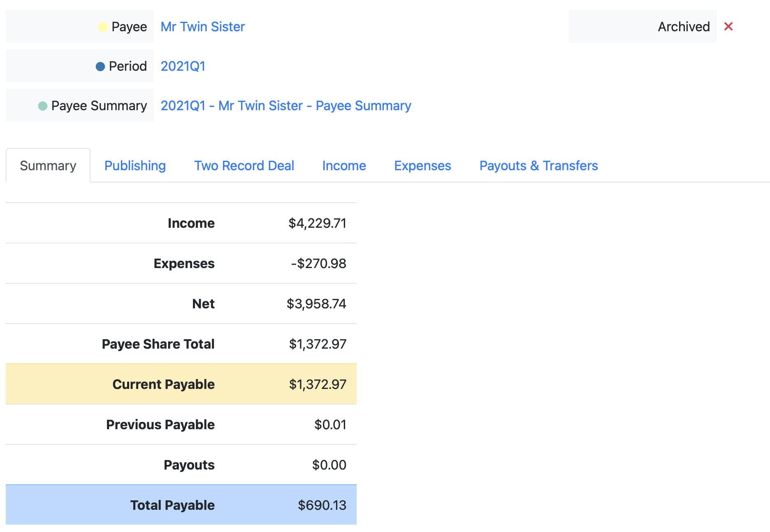The height and width of the screenshot is (532, 770).
Task: Show the Expenses tab
Action: (422, 166)
